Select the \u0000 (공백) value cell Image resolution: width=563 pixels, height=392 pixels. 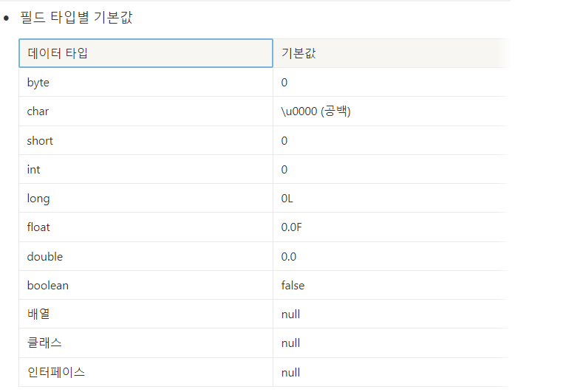point(392,111)
